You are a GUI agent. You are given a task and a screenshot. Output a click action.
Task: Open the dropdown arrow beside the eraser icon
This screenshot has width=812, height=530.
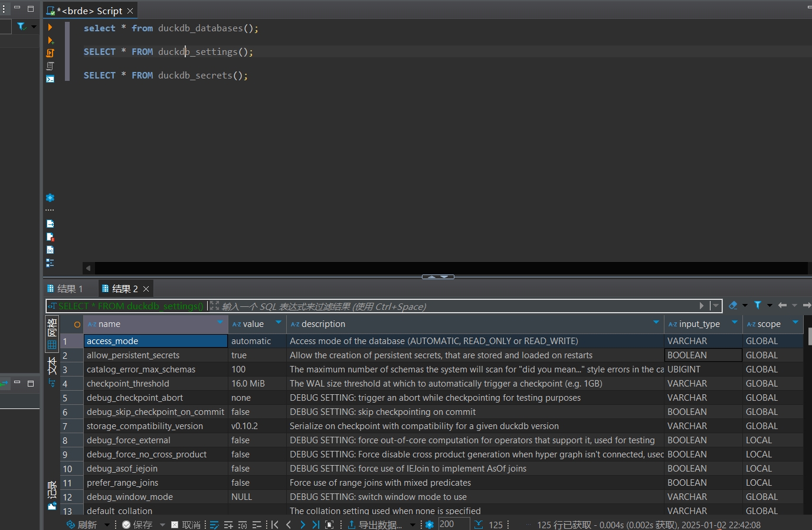coord(745,305)
